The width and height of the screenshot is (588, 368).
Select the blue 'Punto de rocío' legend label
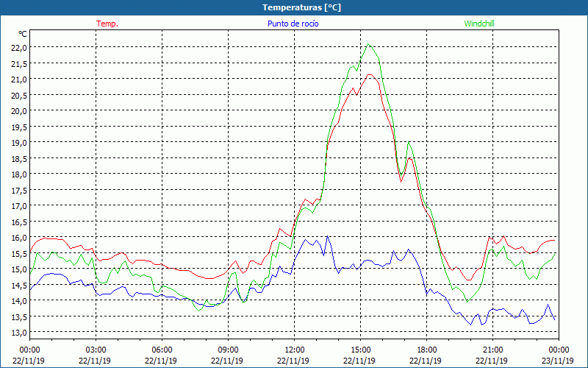[293, 24]
